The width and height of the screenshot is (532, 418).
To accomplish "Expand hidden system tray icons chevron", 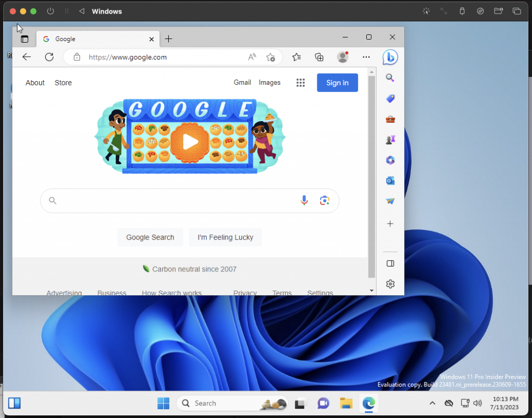I will point(432,403).
